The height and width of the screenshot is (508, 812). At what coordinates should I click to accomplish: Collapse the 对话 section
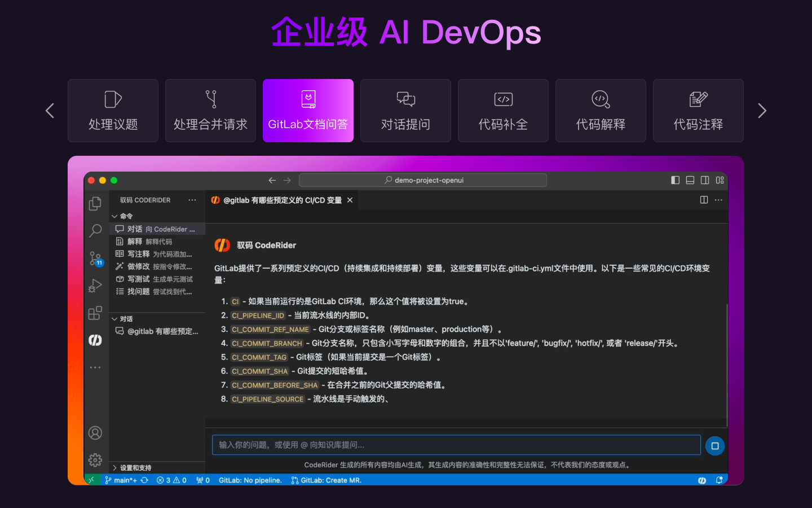(x=122, y=319)
